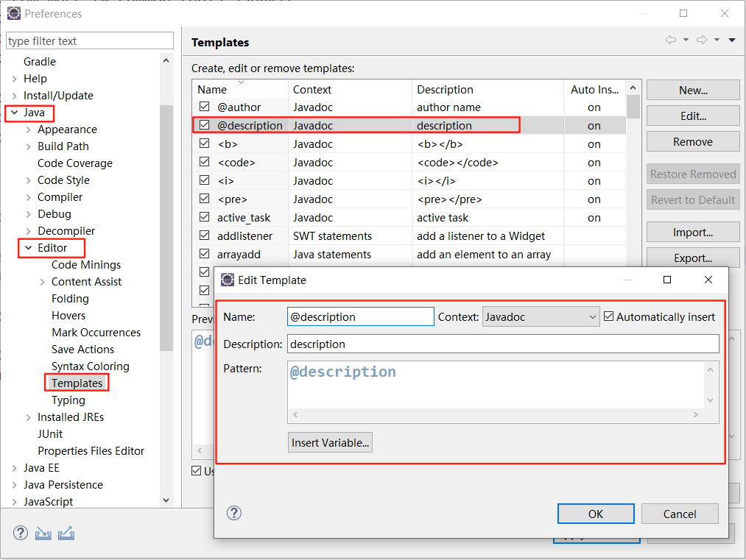Go back with the navigation arrow
Viewport: 746px width, 560px height.
671,40
